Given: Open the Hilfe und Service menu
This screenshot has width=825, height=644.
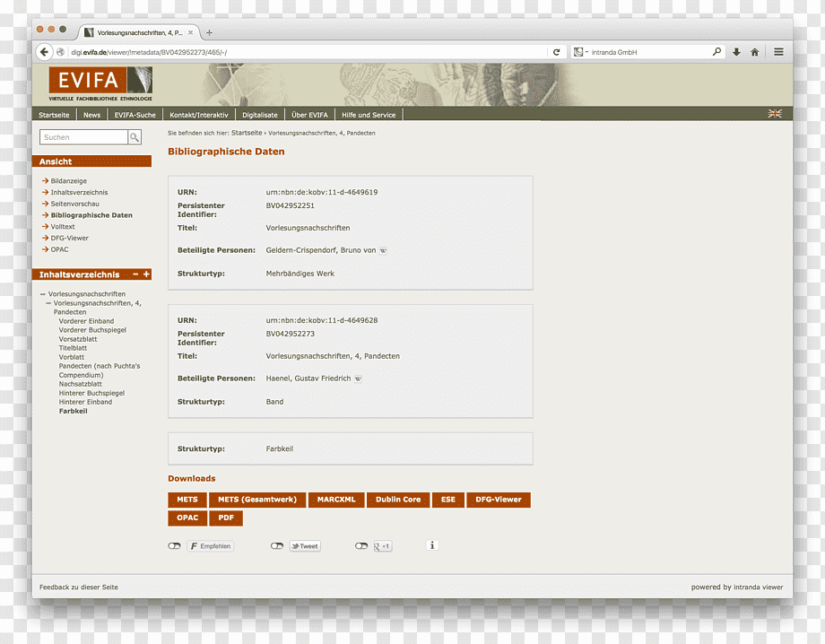Looking at the screenshot, I should [x=369, y=115].
